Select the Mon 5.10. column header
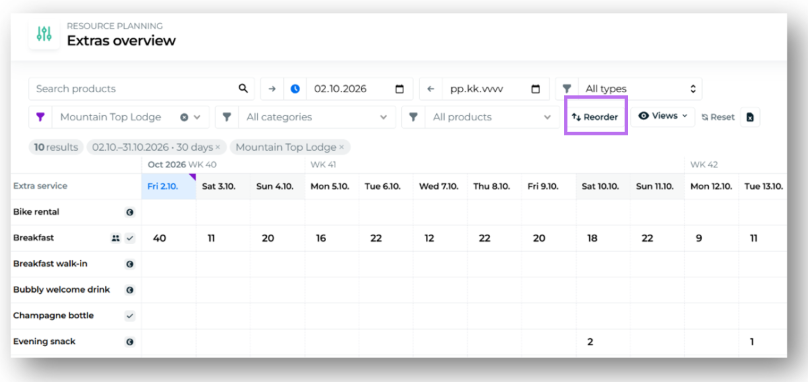 (x=332, y=186)
